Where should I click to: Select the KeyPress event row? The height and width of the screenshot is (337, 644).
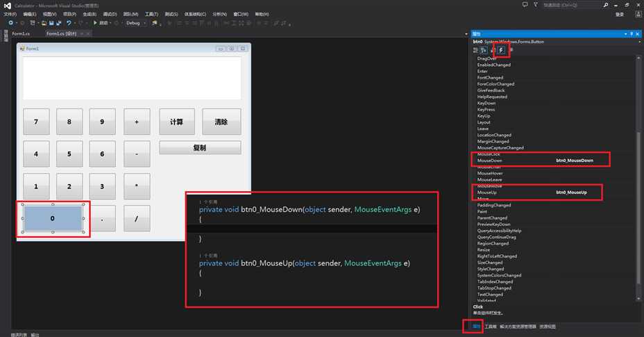554,110
